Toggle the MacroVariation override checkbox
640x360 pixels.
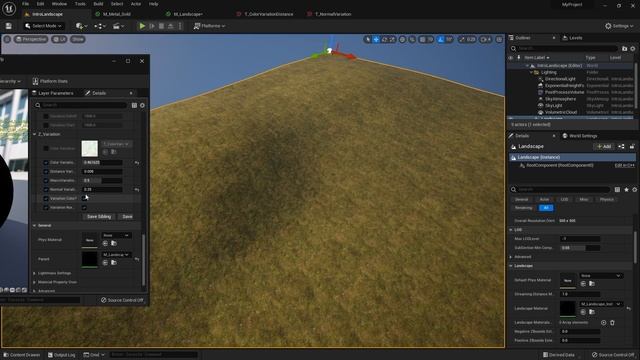[x=46, y=180]
